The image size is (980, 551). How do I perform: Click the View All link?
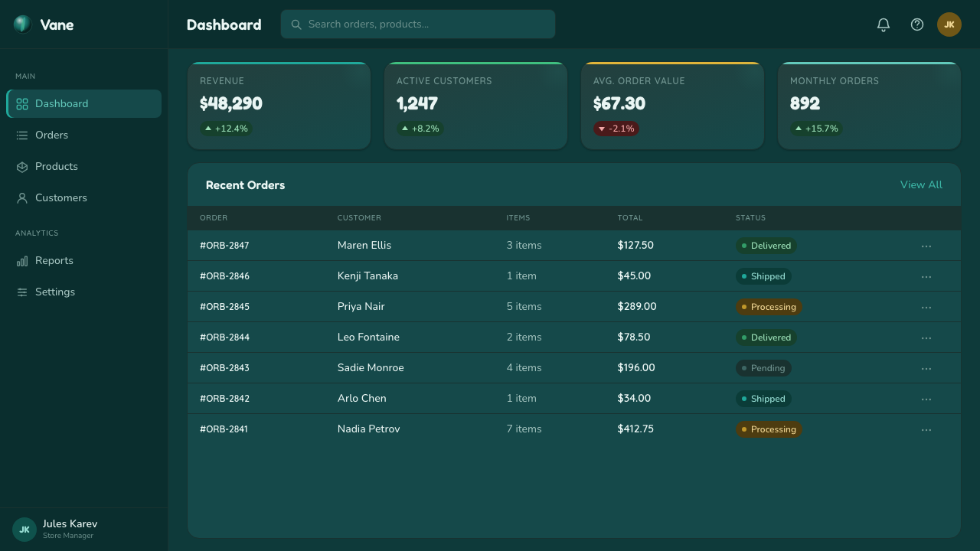tap(921, 184)
